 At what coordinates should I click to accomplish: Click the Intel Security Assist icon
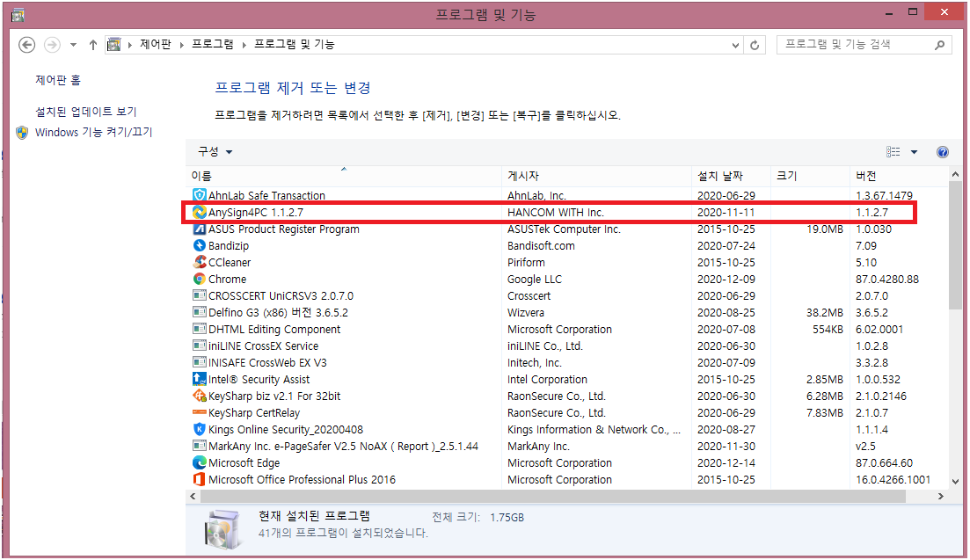tap(200, 379)
